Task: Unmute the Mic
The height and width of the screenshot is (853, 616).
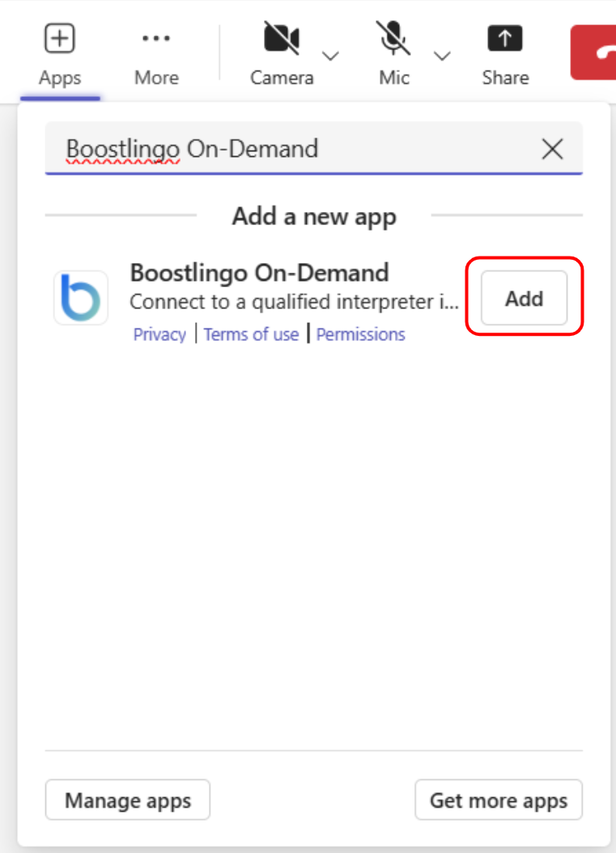Action: [393, 40]
